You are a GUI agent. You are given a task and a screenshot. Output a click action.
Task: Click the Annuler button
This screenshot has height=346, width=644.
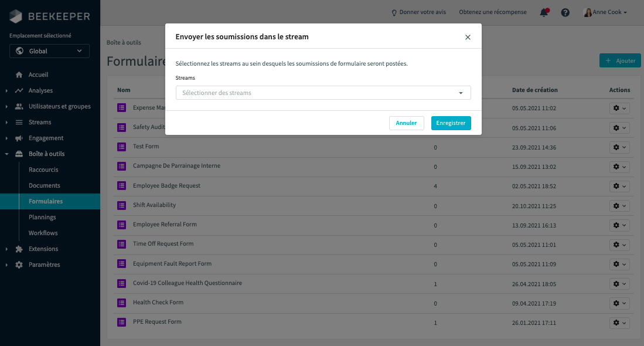(406, 123)
